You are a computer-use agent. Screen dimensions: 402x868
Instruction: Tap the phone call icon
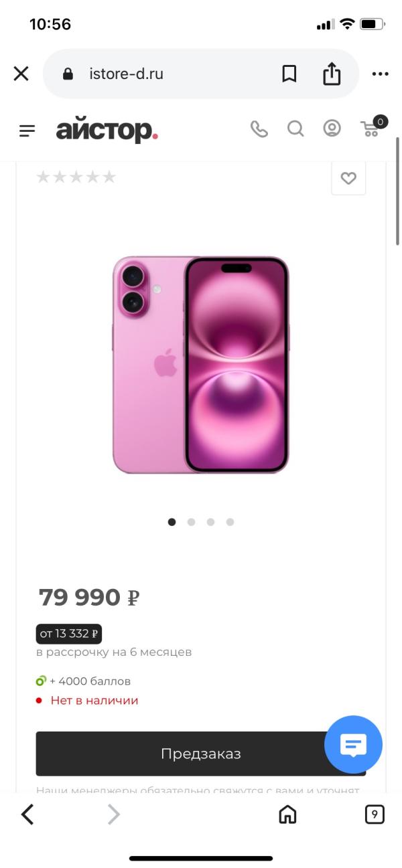tap(259, 128)
